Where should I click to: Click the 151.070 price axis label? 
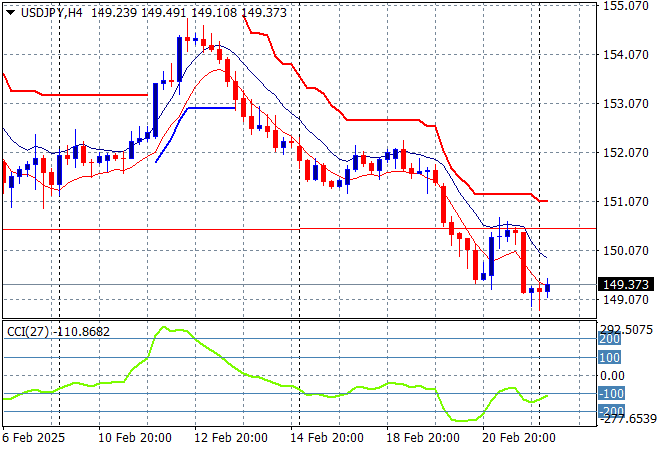(628, 202)
